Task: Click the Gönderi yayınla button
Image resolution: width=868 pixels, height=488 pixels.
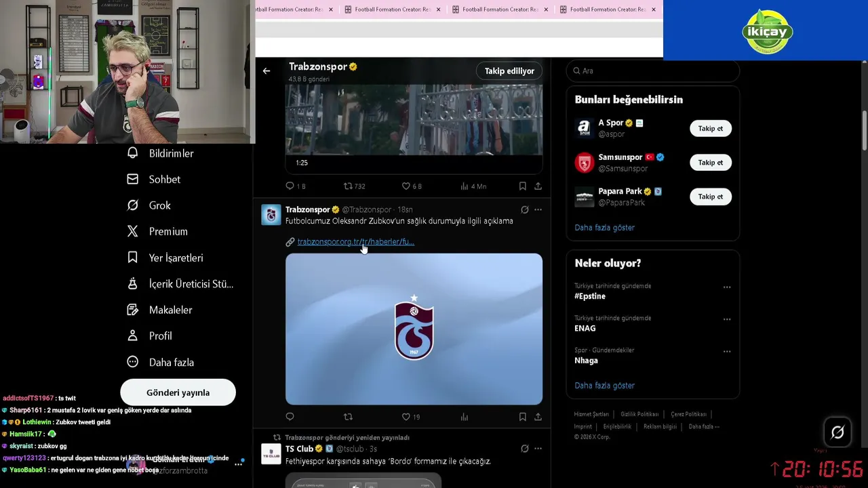Action: pos(178,392)
